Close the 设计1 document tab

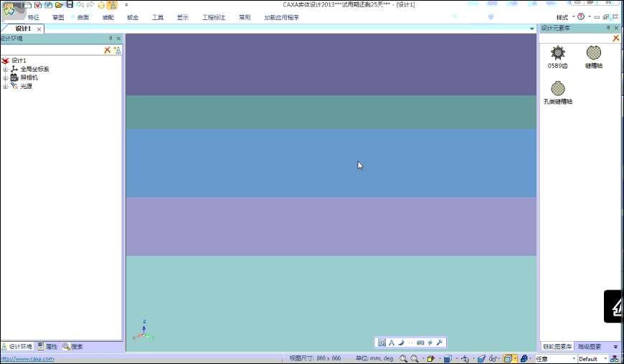tap(39, 29)
